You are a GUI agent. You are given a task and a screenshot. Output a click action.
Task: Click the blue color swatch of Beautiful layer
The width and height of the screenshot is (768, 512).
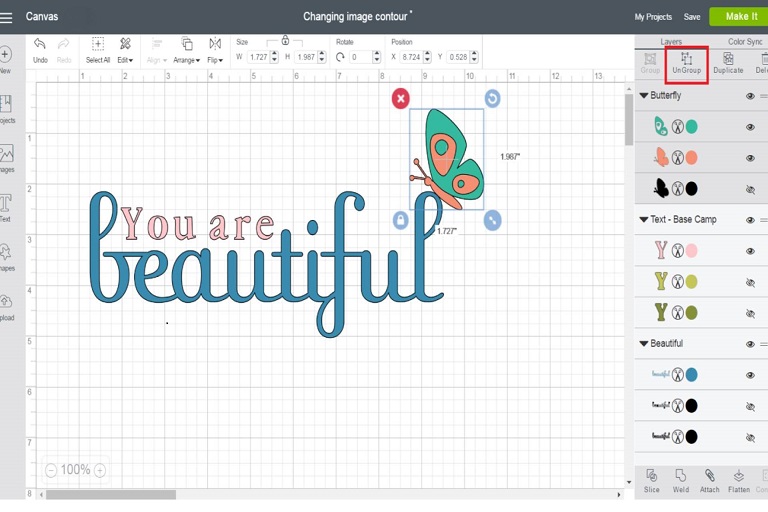[691, 375]
